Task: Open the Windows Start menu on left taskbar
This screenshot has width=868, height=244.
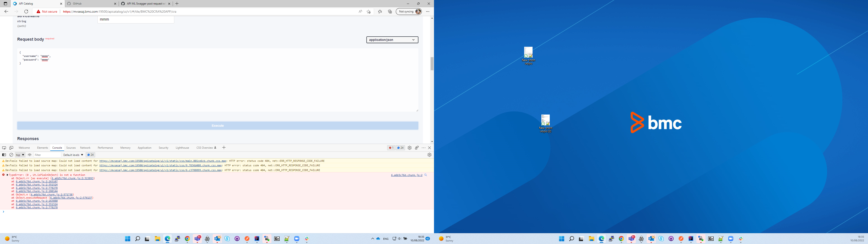Action: coord(128,239)
